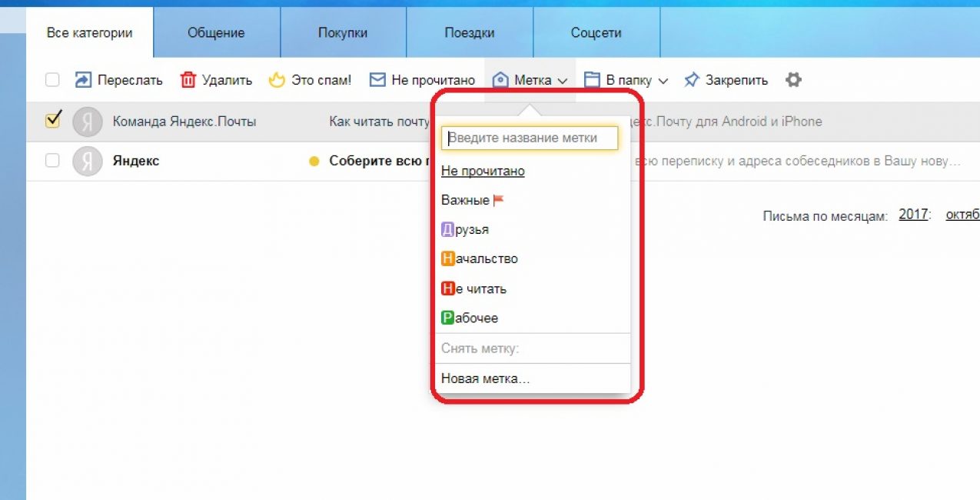Switch to Покупки tab
Viewport: 980px width, 500px height.
click(343, 33)
